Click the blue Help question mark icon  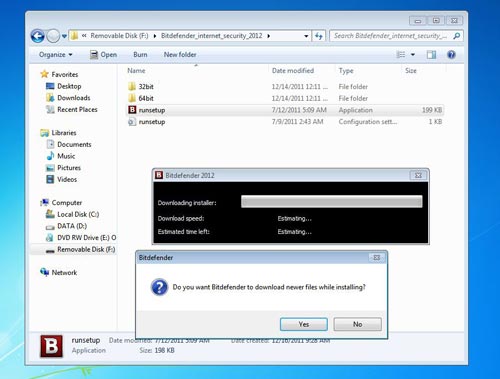coord(451,55)
